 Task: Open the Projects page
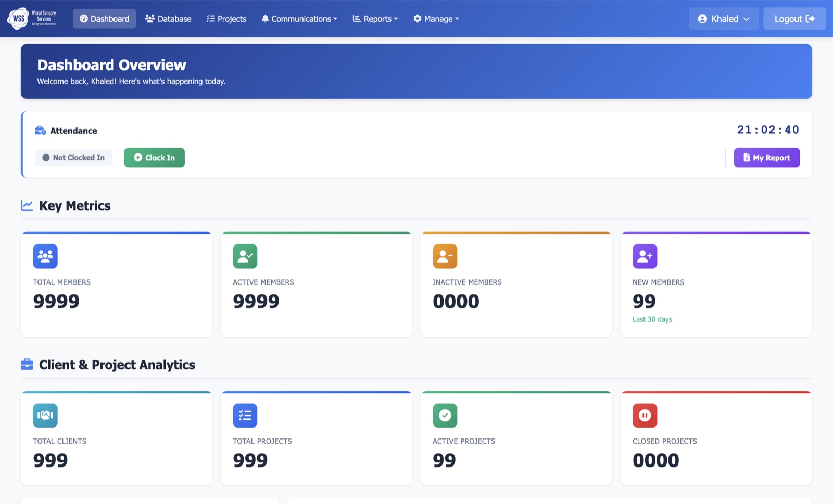point(226,19)
